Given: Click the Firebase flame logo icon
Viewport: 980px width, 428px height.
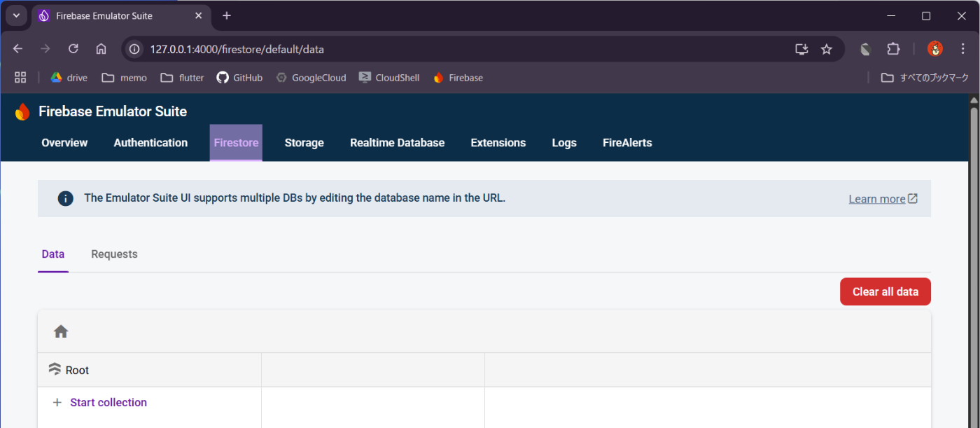Looking at the screenshot, I should (22, 111).
